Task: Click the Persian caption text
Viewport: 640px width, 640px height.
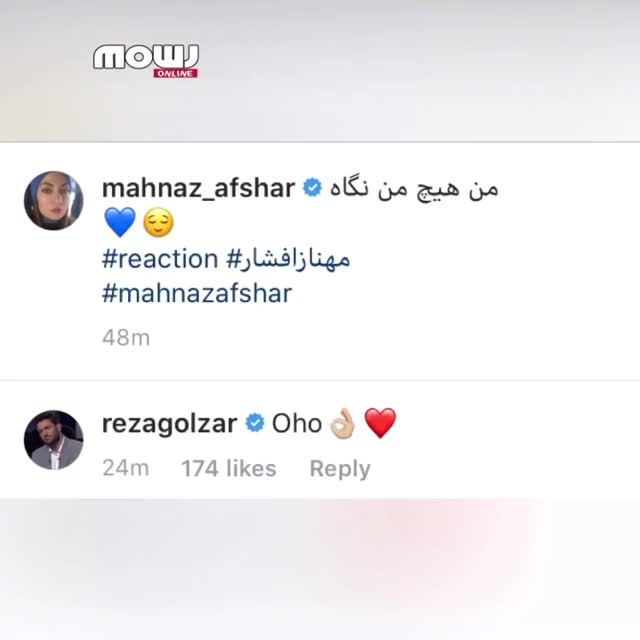Action: tap(414, 189)
